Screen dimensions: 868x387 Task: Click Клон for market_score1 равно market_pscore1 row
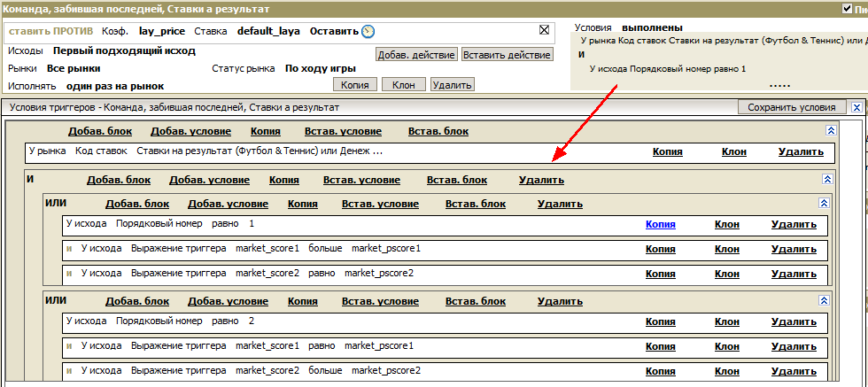(727, 346)
